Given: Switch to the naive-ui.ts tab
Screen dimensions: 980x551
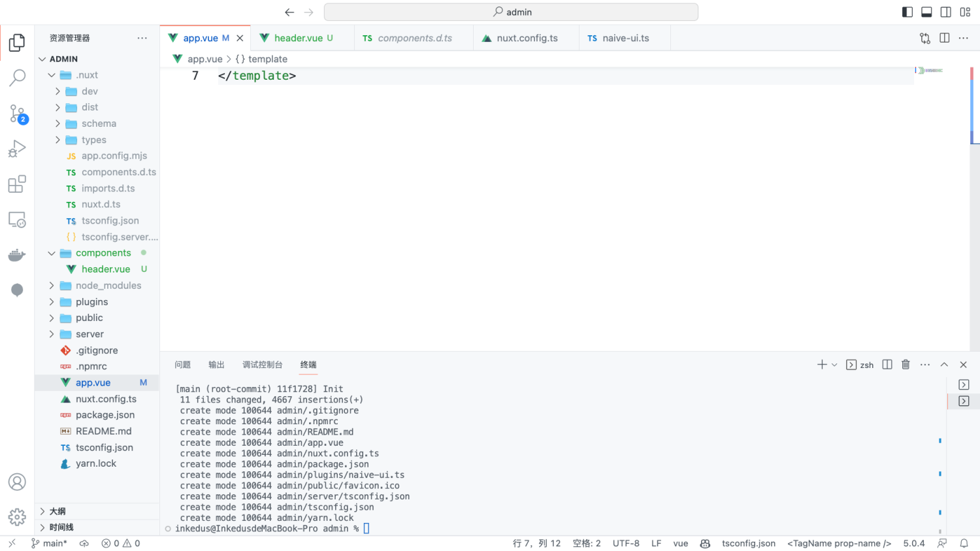Looking at the screenshot, I should [625, 38].
